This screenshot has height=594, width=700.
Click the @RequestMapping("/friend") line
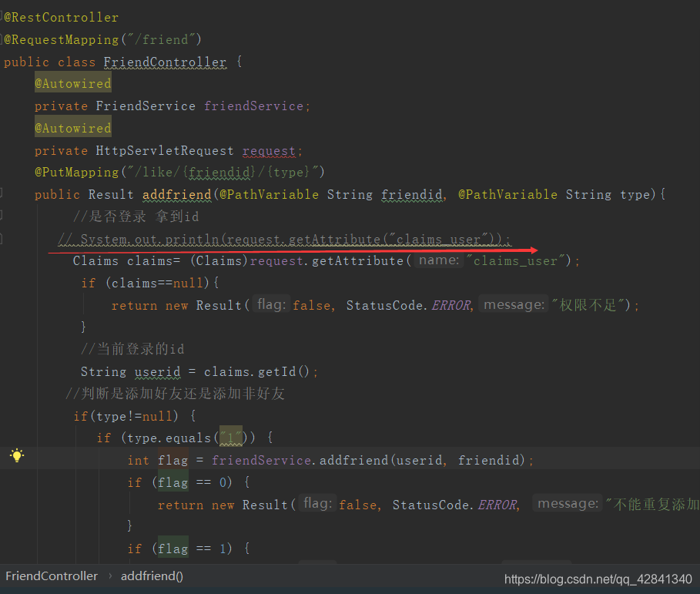point(102,40)
